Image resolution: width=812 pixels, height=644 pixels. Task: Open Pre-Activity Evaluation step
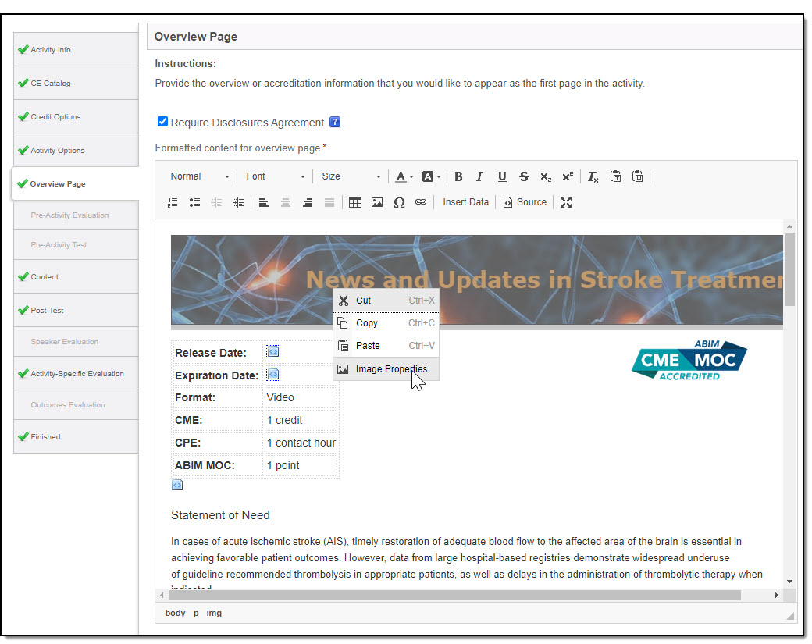pos(77,215)
